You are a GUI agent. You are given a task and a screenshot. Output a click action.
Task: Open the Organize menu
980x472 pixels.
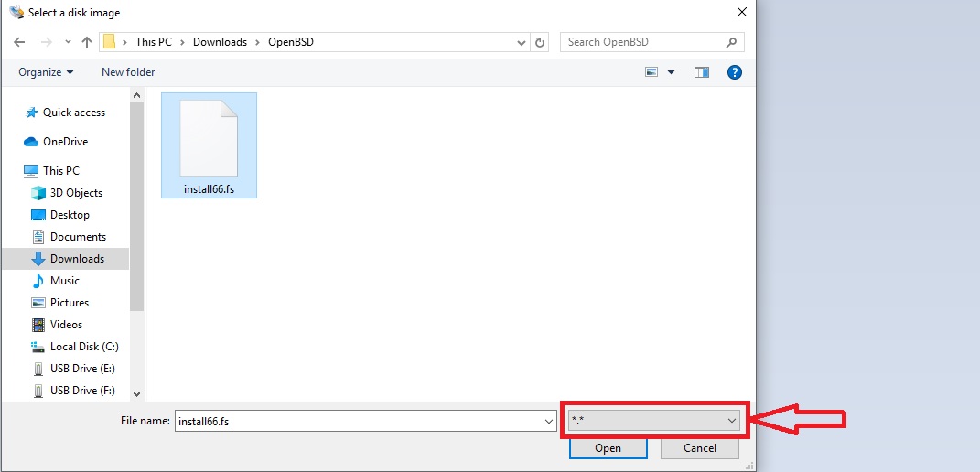(46, 72)
